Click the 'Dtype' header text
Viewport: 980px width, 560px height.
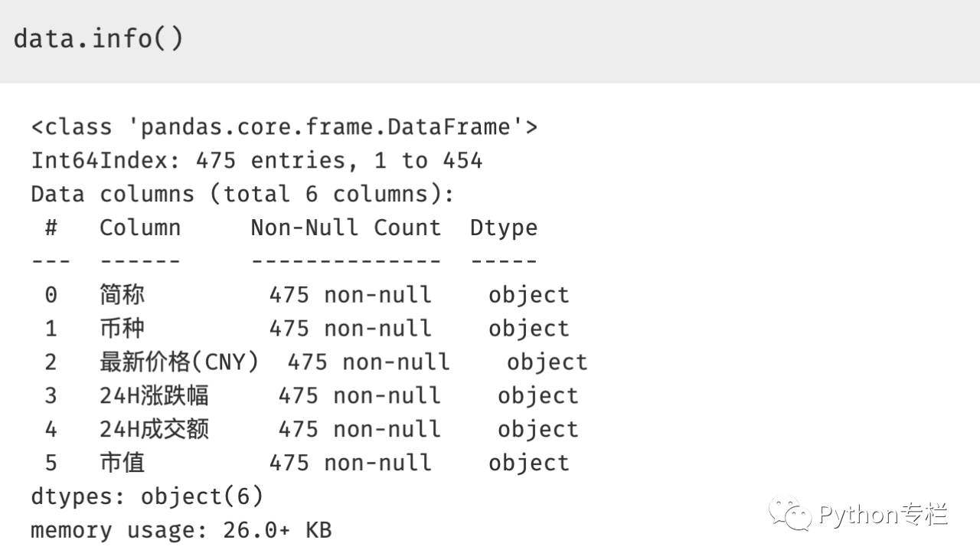coord(504,228)
